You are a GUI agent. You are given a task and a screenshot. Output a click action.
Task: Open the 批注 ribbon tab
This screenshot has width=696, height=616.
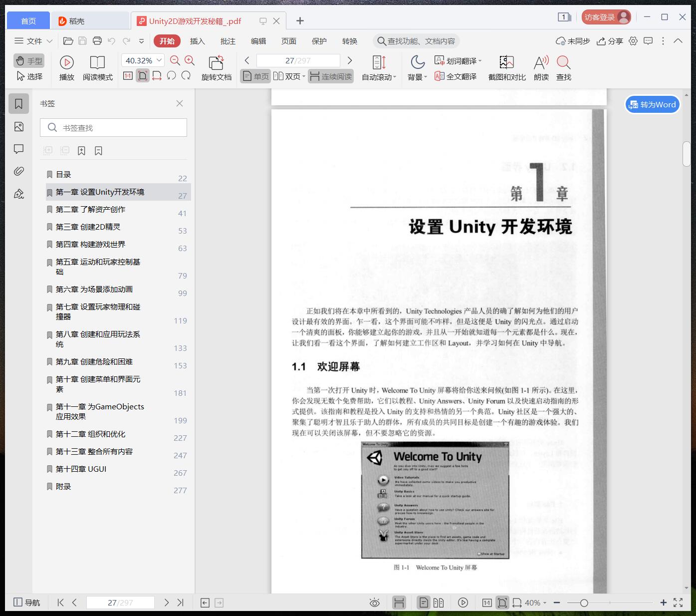point(228,41)
